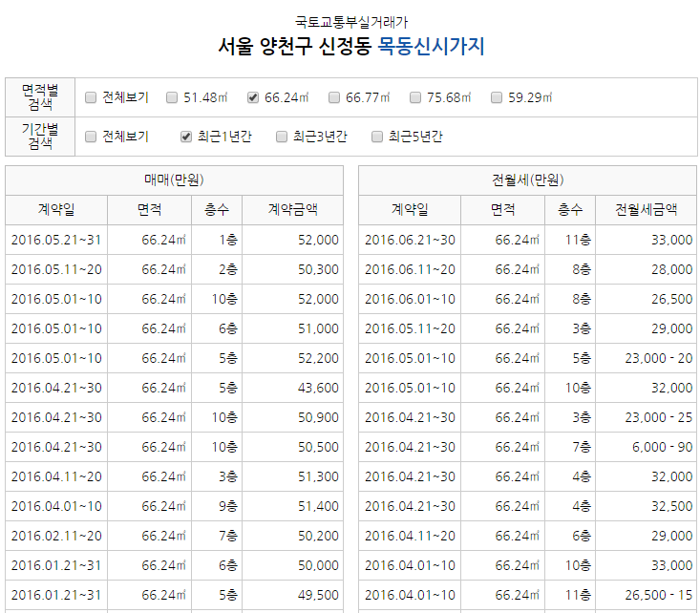
Task: Select the 59.29㎡ area checkbox
Action: pyautogui.click(x=497, y=97)
